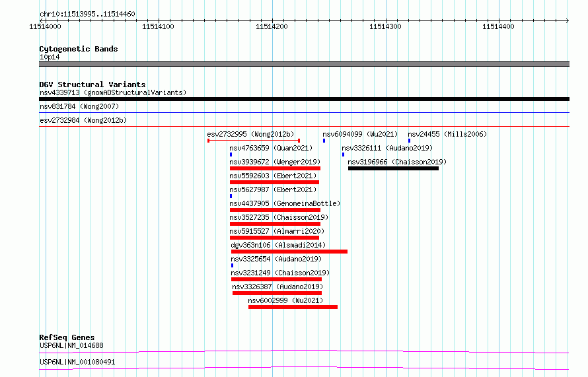Screen dimensions: 588x377
Task: Select the gray 10p14 cytoband bar
Action: point(304,64)
